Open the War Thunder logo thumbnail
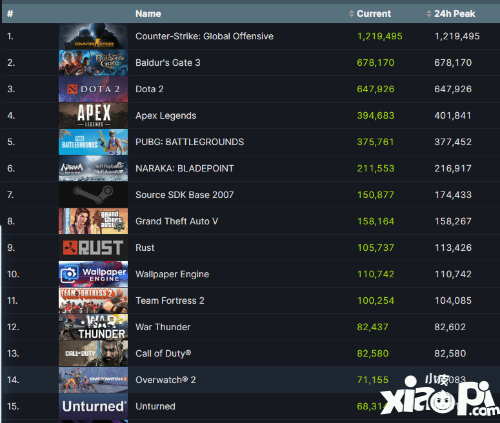 click(x=93, y=327)
